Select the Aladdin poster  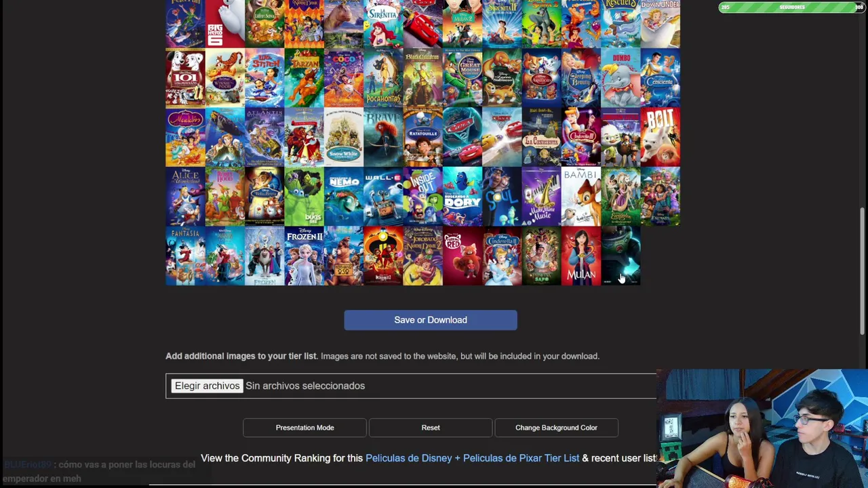pos(185,137)
